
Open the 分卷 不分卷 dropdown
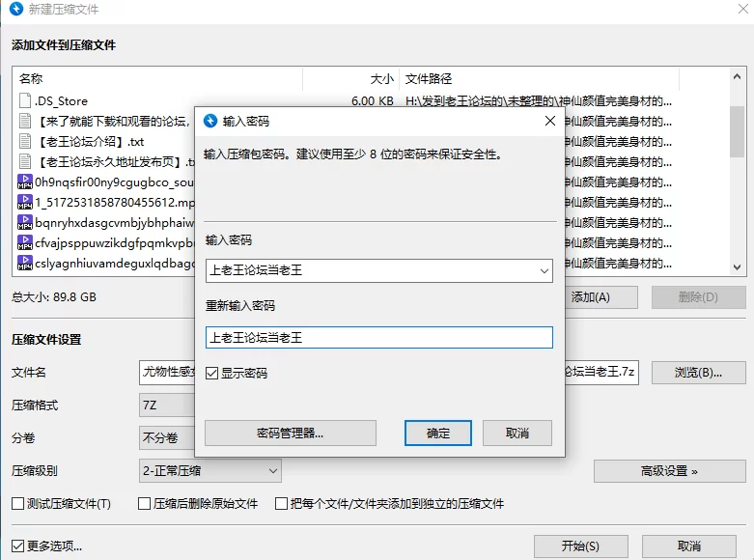(x=167, y=437)
